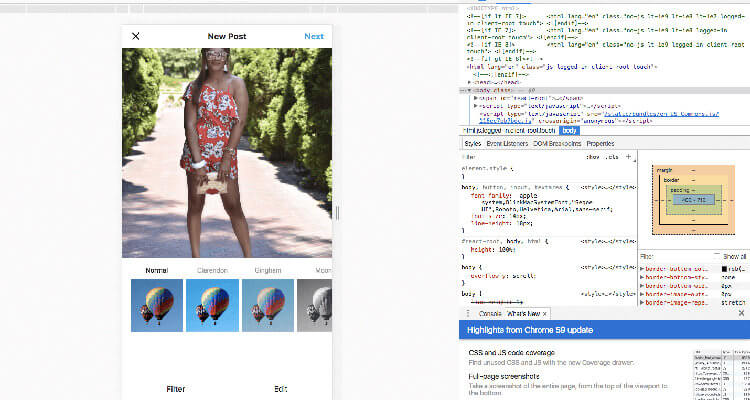Close the DevTools drawer with X icon

[740, 314]
